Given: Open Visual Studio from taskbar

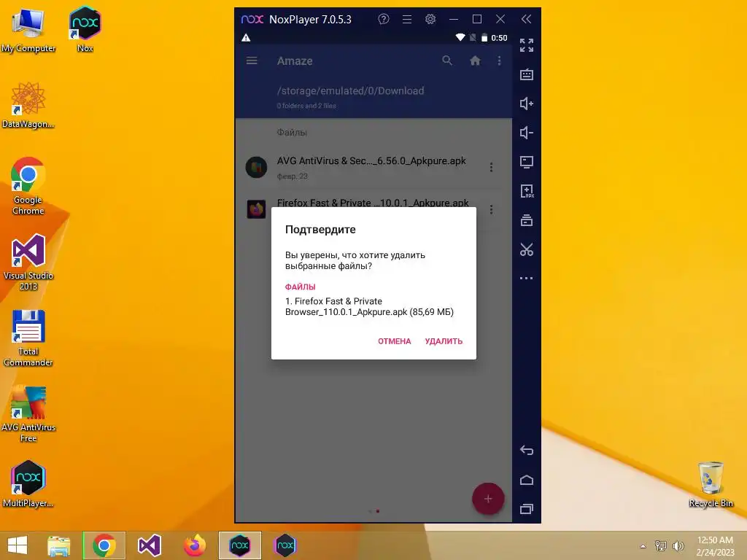Looking at the screenshot, I should (x=149, y=545).
